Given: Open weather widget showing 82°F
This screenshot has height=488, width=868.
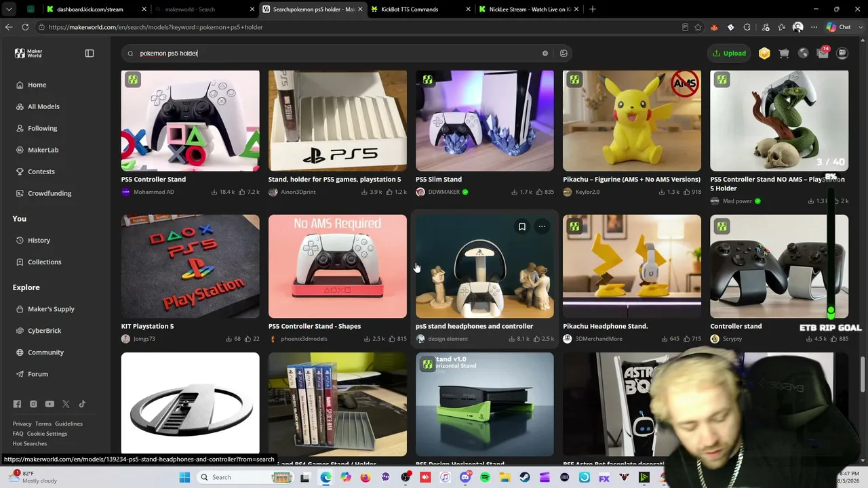Looking at the screenshot, I should (32, 477).
